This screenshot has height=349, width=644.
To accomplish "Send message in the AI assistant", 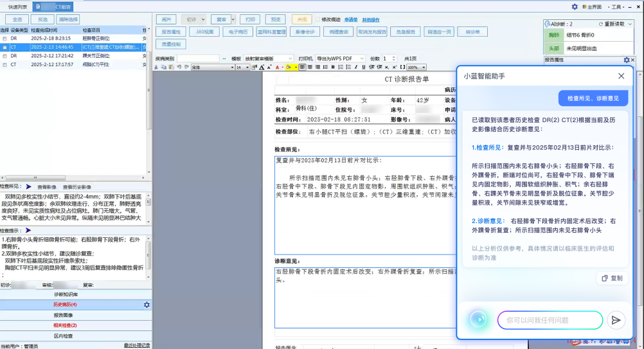I will pos(616,320).
